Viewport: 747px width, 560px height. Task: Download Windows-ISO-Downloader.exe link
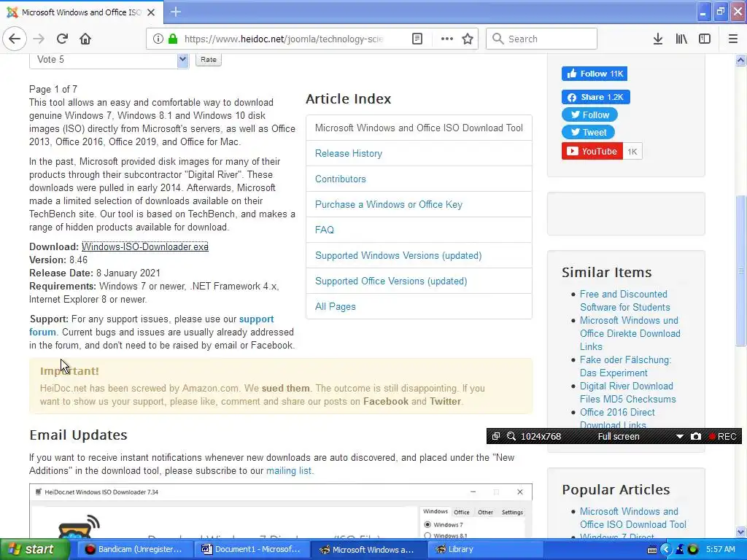[x=145, y=246]
